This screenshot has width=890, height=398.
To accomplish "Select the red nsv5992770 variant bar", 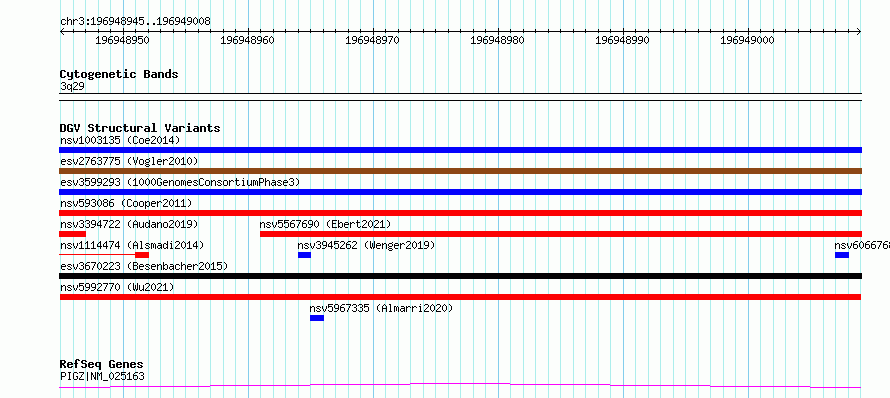I will coord(460,297).
